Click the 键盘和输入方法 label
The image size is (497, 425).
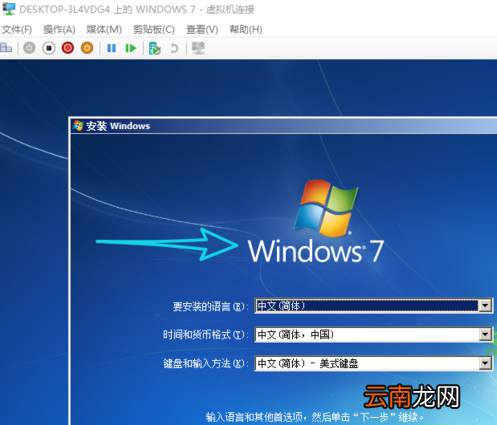(x=206, y=363)
